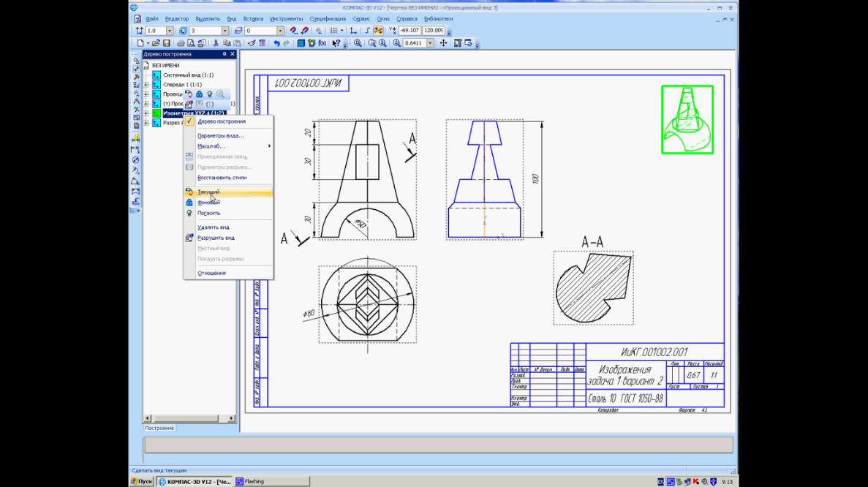Click the padlock icon in the floating view toolbar
The height and width of the screenshot is (487, 868).
click(200, 94)
